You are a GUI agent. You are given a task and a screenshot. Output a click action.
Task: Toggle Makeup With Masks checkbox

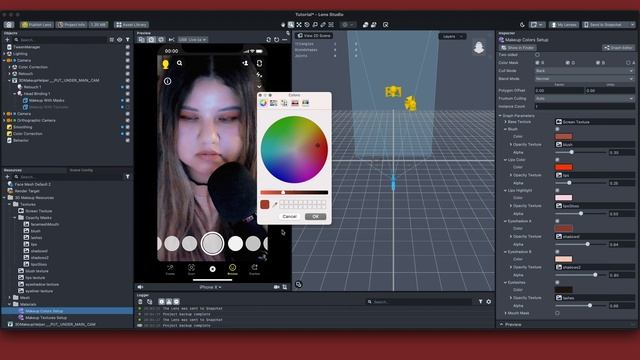127,100
